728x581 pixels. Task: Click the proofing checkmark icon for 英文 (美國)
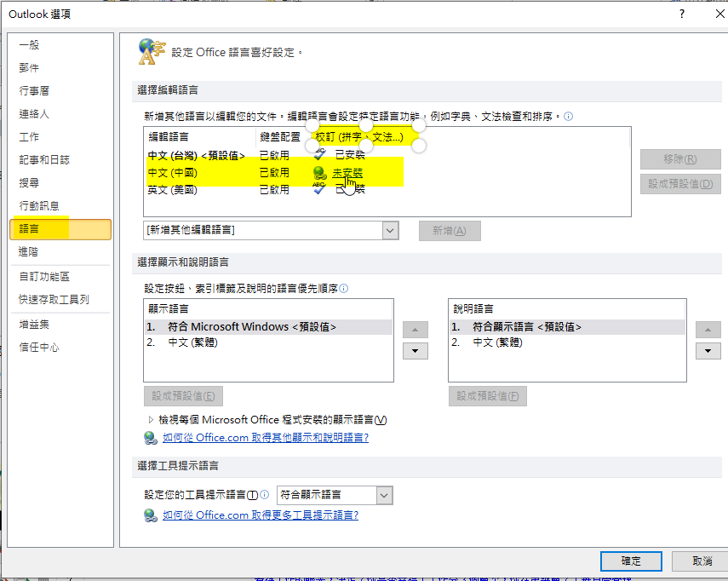click(x=319, y=187)
